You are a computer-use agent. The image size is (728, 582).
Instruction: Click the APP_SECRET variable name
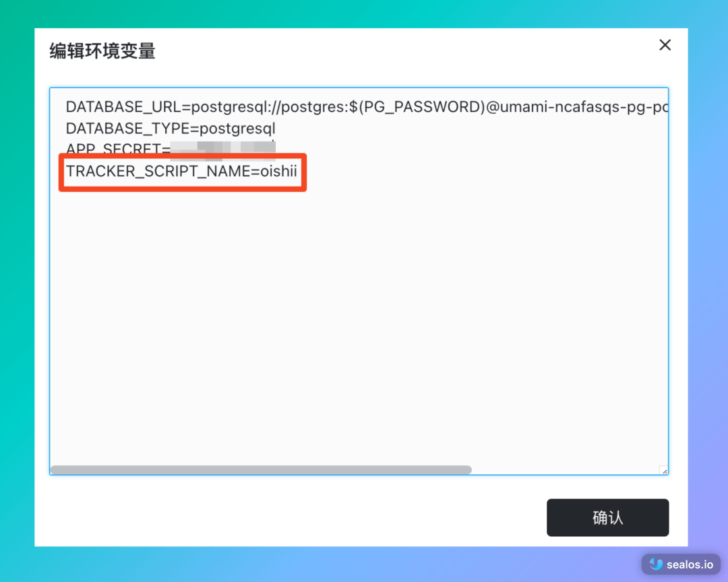pyautogui.click(x=113, y=148)
